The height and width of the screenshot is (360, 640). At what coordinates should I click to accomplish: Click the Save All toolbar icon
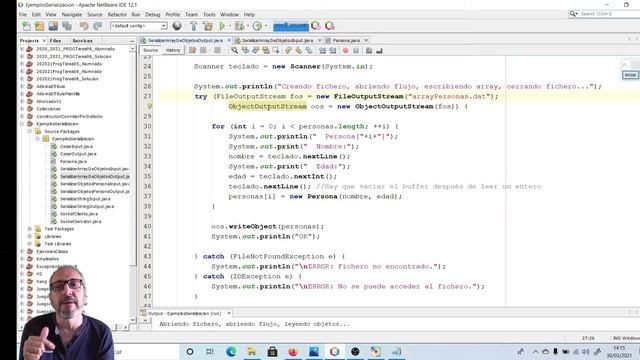[67, 26]
